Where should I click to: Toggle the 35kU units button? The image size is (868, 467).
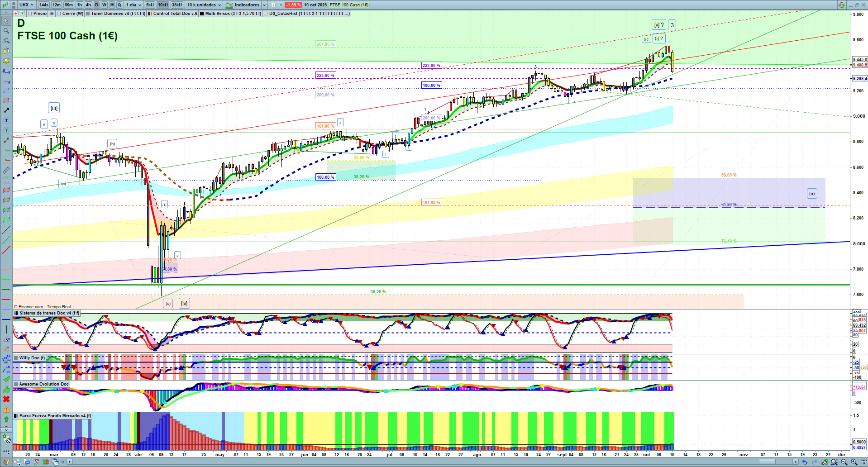[x=176, y=5]
